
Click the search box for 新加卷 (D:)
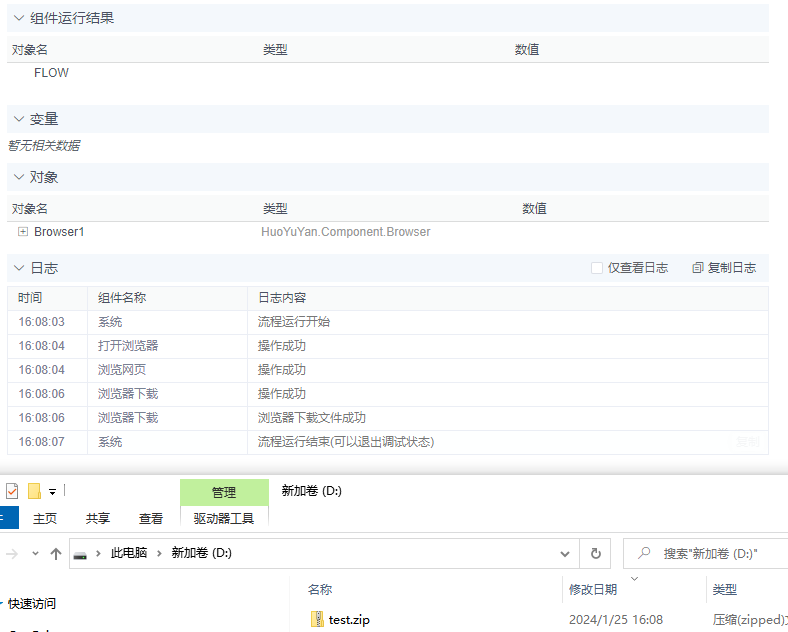(x=706, y=554)
